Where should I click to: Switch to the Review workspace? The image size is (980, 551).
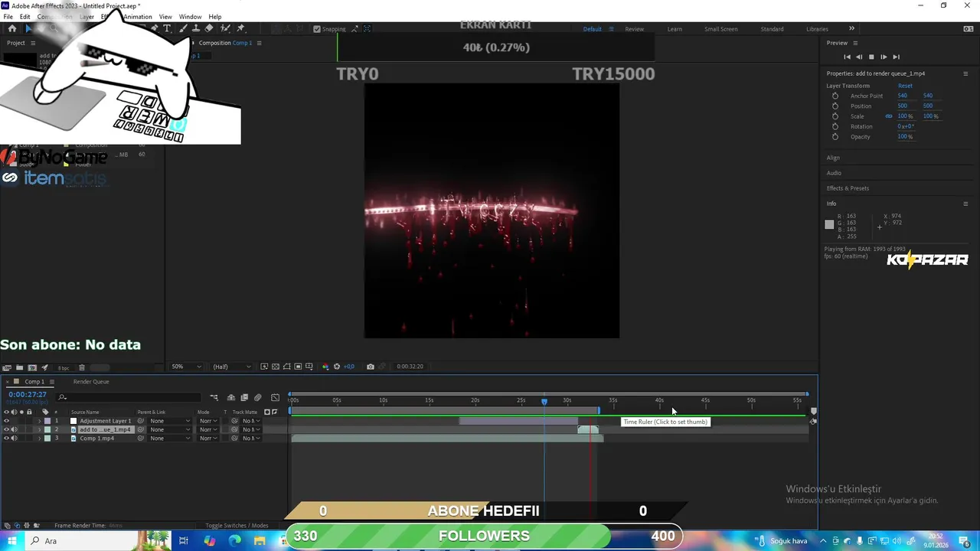coord(635,29)
